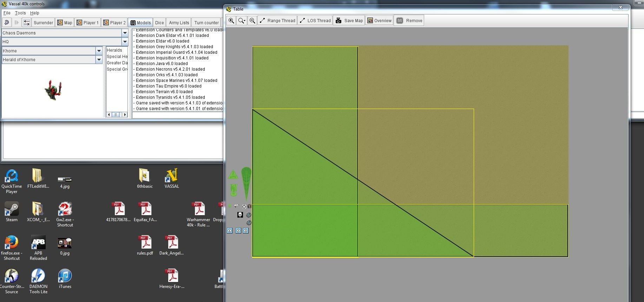Select the small green dot marker

click(230, 206)
